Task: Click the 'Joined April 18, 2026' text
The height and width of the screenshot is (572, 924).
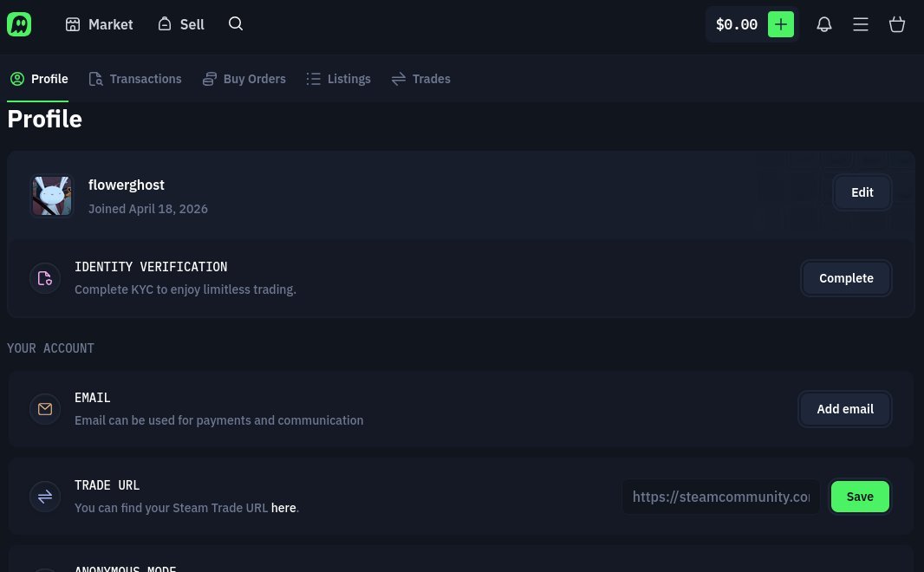Action: [x=148, y=209]
